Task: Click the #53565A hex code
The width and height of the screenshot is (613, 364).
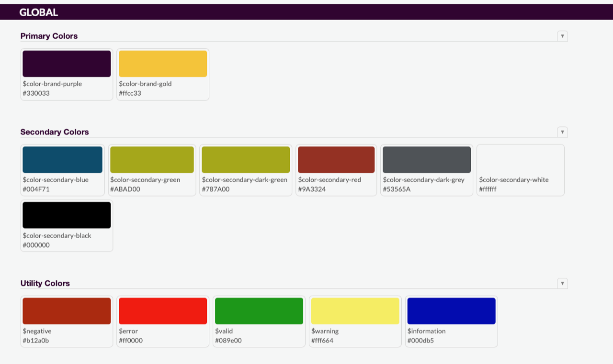Action: point(397,189)
